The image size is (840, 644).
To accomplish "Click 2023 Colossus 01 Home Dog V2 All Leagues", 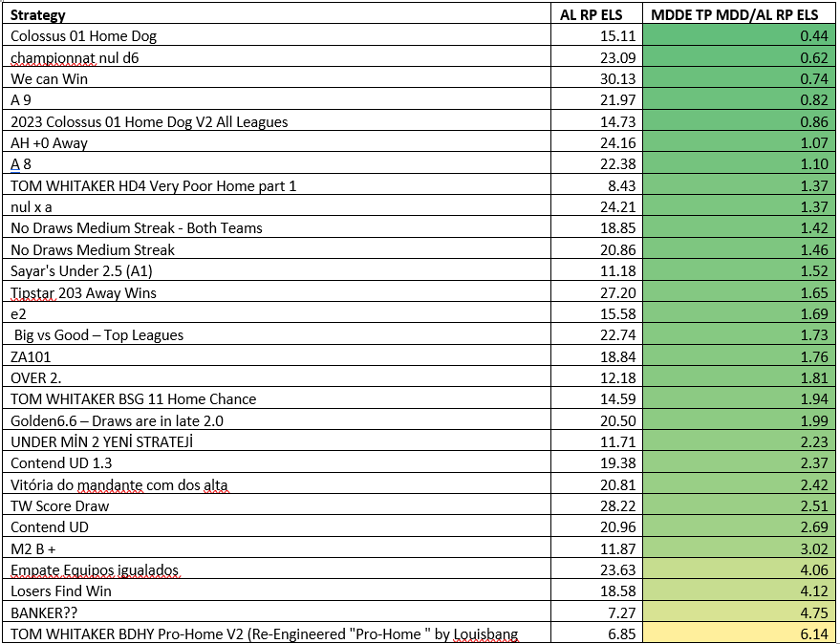I will click(x=276, y=121).
